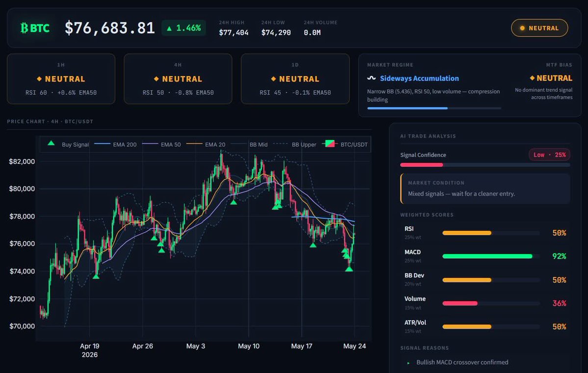Viewport: 588px width, 373px height.
Task: Click the lowest buy signal triangle near May 24
Action: 349,268
